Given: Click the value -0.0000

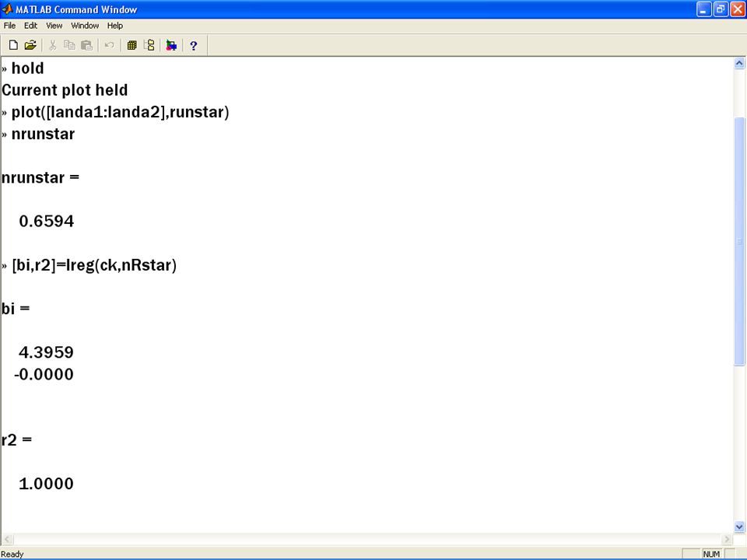Looking at the screenshot, I should 44,374.
